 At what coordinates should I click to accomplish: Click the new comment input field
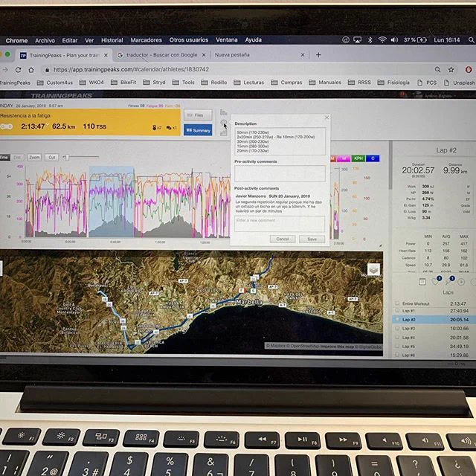point(280,224)
